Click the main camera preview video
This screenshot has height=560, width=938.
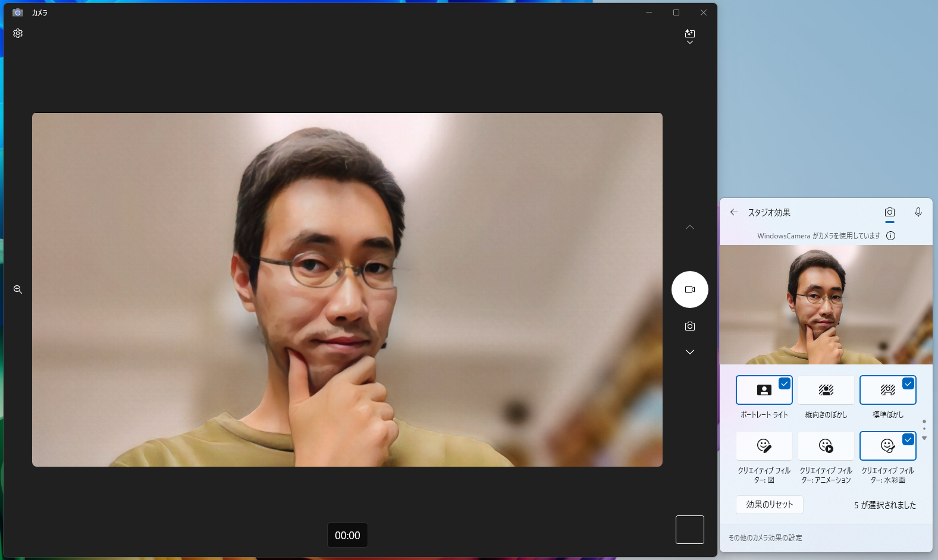pyautogui.click(x=347, y=290)
